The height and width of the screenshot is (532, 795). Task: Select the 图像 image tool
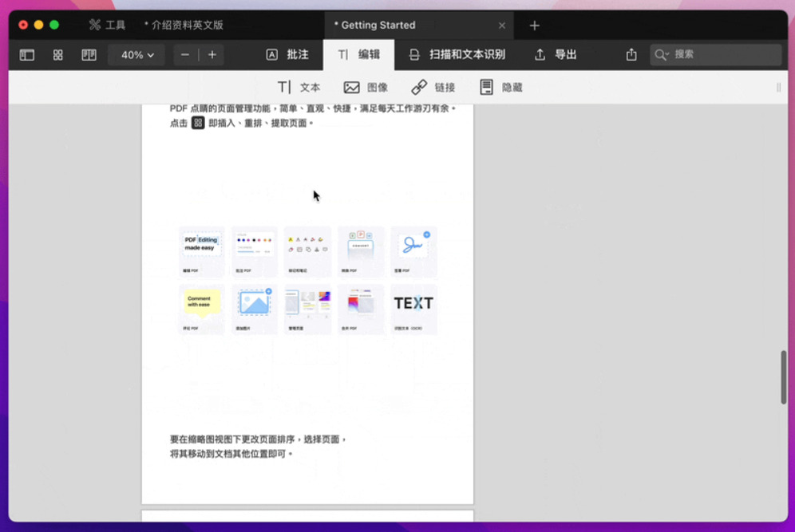click(x=366, y=88)
